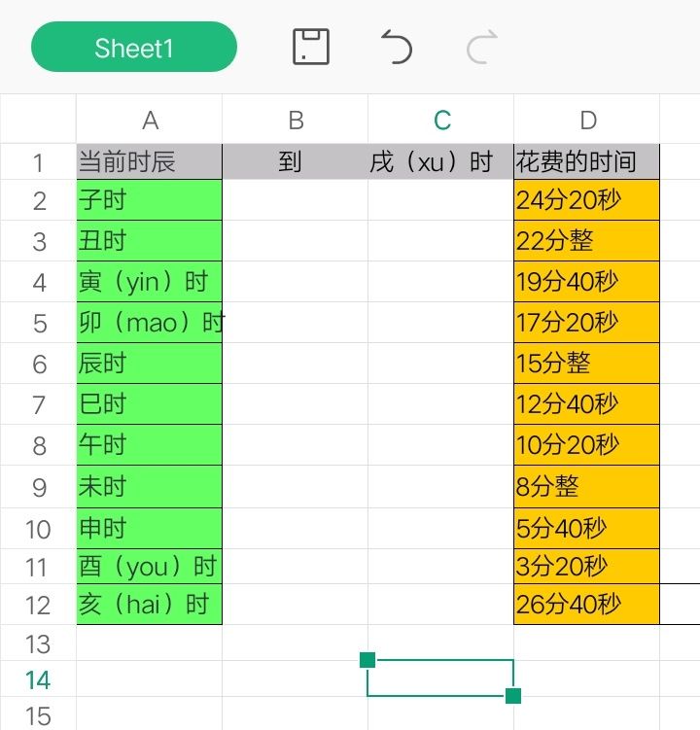Click the cell 15分整

point(587,364)
